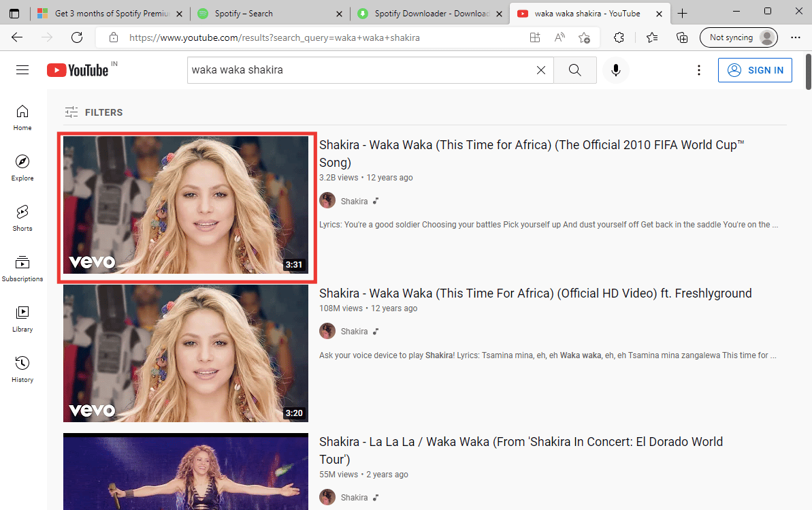View site info via lock icon

[114, 37]
